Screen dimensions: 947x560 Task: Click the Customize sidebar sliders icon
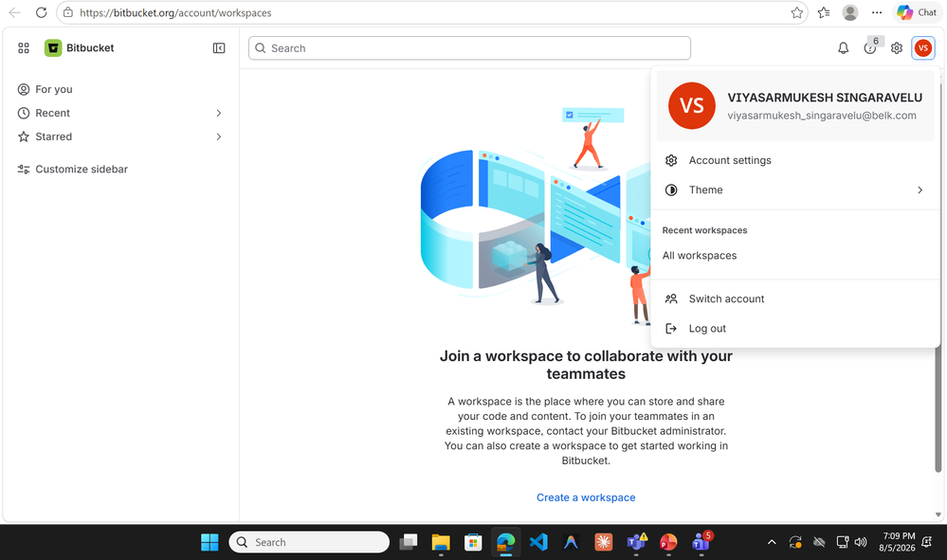[24, 169]
